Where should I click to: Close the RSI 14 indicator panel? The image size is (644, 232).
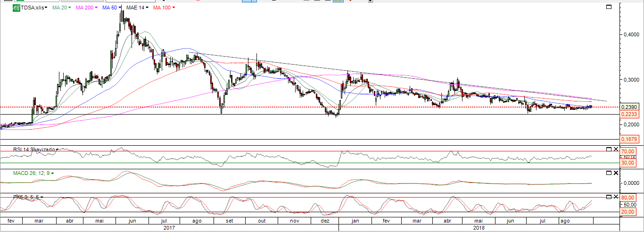pos(616,149)
